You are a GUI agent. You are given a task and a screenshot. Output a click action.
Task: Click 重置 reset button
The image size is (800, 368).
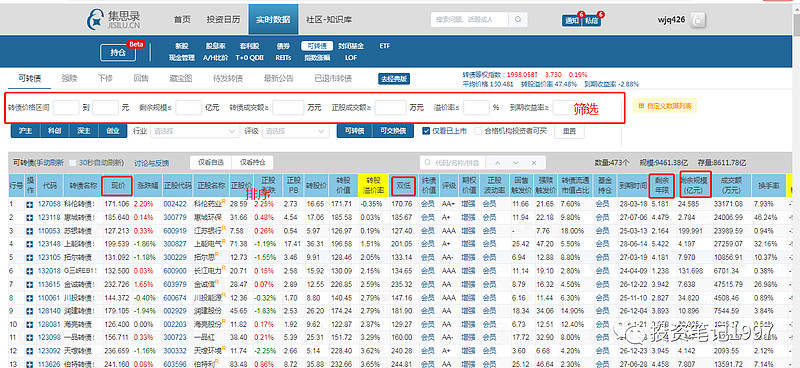tap(569, 131)
